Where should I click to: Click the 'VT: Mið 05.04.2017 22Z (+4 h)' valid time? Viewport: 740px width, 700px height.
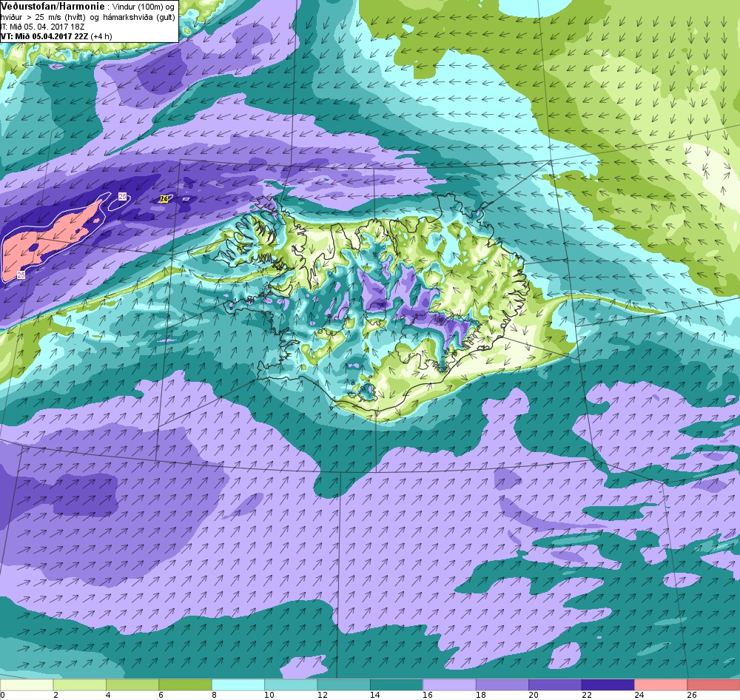[56, 36]
